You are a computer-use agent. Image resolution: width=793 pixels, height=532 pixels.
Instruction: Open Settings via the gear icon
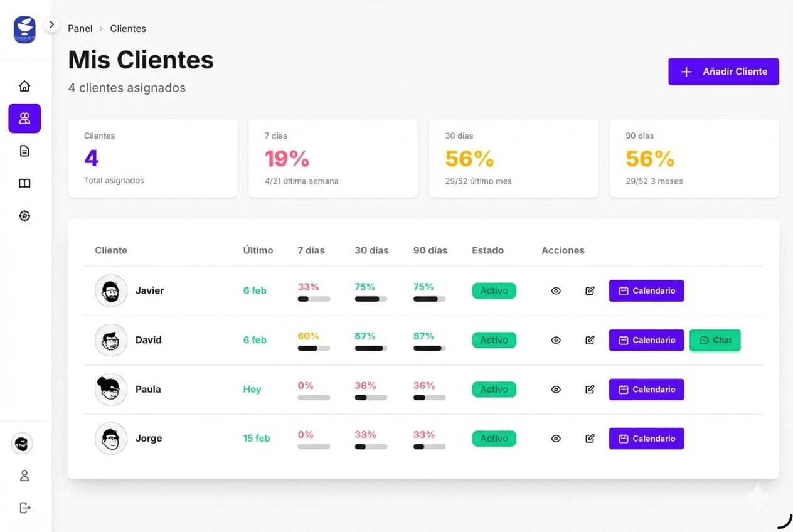point(24,215)
